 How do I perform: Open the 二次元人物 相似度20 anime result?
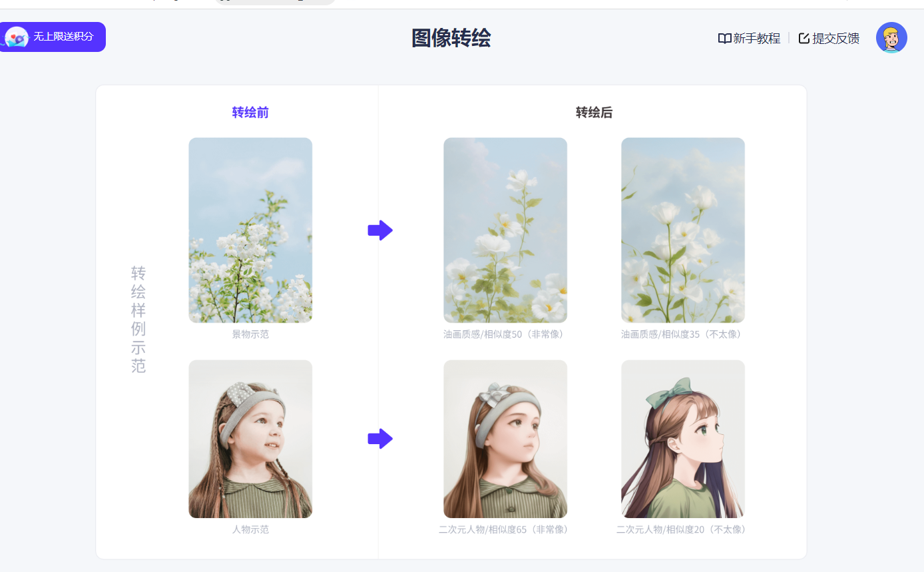click(x=683, y=439)
